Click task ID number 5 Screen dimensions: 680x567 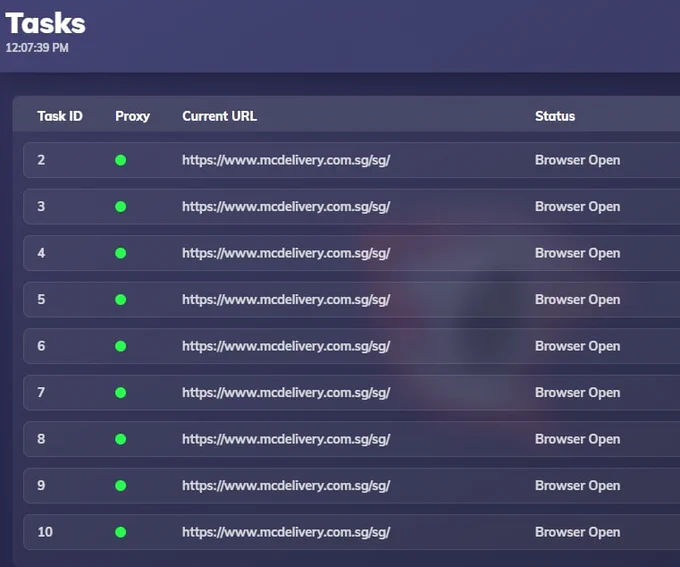coord(41,299)
